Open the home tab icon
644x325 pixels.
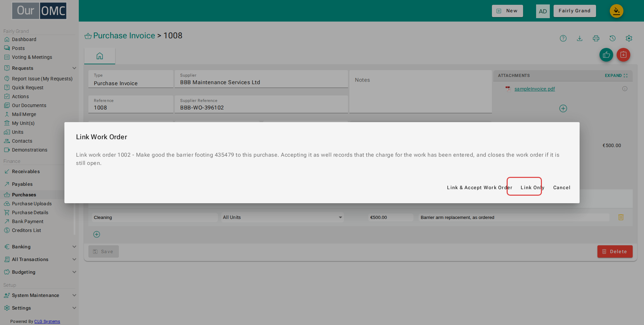pyautogui.click(x=100, y=56)
